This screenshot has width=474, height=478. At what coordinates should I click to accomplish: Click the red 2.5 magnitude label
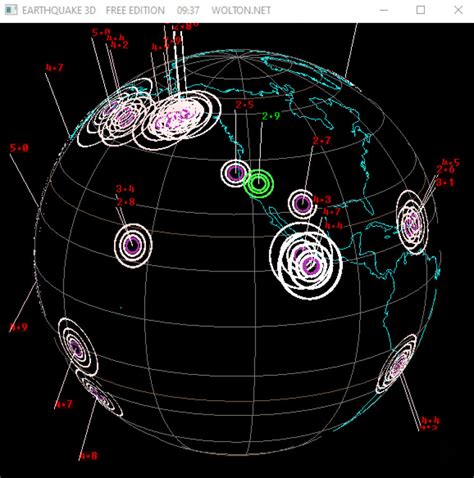(x=245, y=105)
